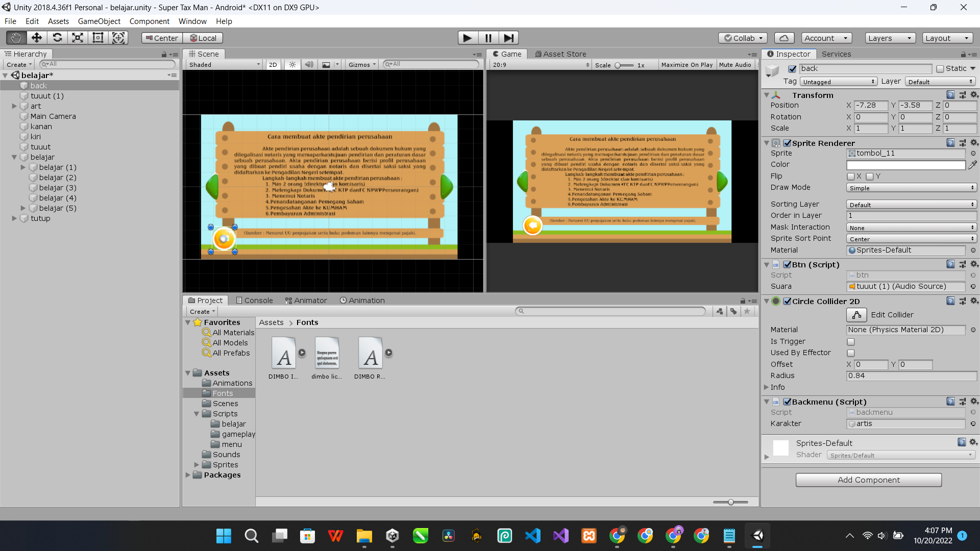This screenshot has width=980, height=551.
Task: Enable the Static checkbox
Action: pyautogui.click(x=940, y=69)
